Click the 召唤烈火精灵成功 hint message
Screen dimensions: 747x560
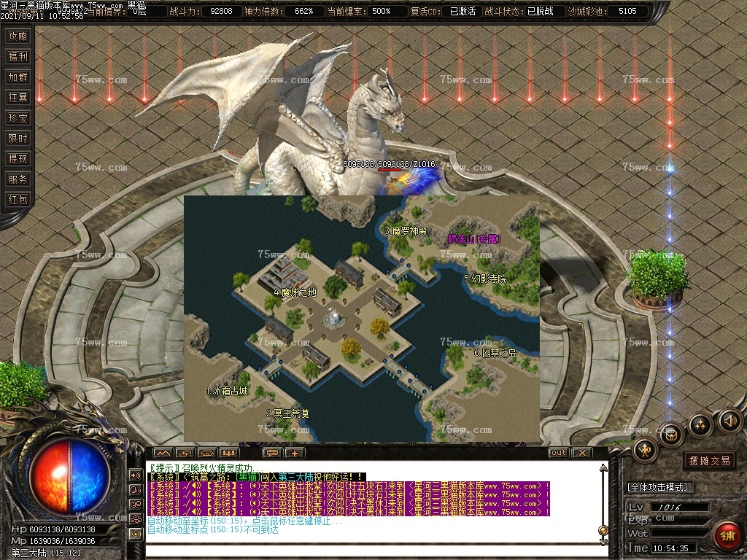tap(206, 468)
